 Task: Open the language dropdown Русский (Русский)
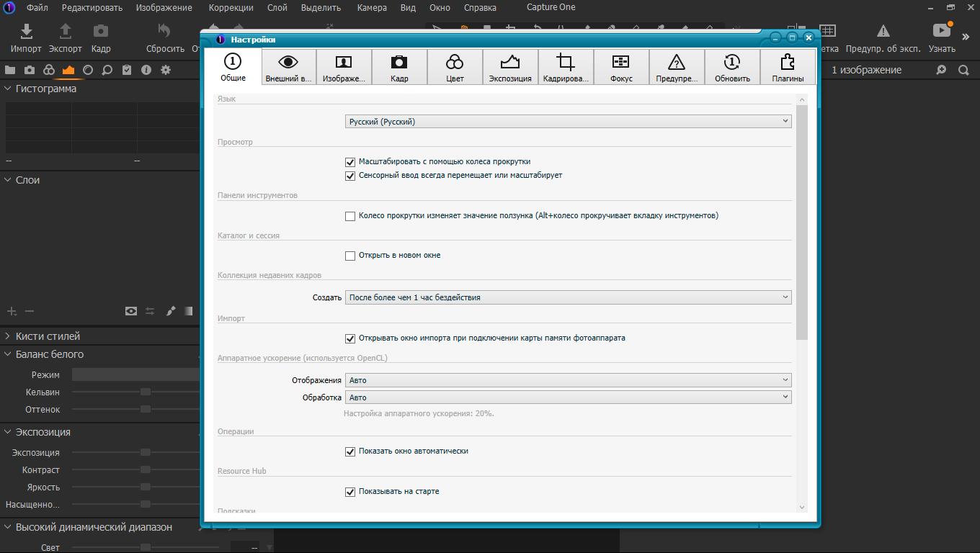pos(568,122)
